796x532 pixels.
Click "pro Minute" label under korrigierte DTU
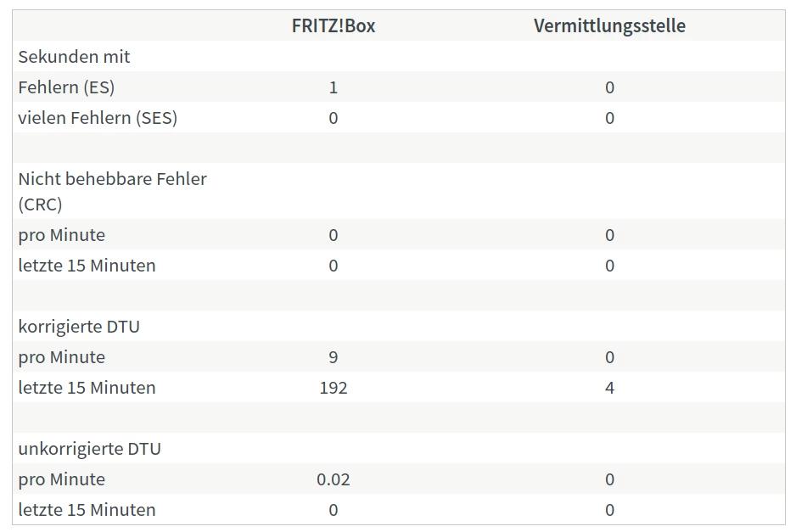pos(62,357)
